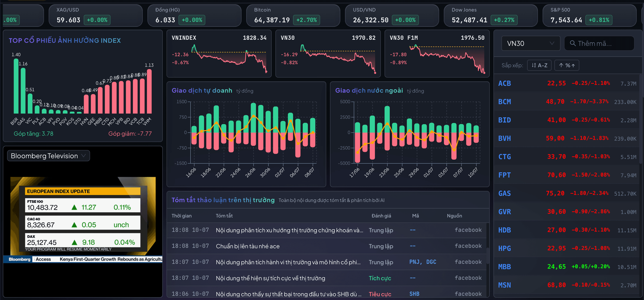Open the 'Chuẩn bị lên tàu nhé ace' summary
644x300 pixels.
[x=247, y=246]
